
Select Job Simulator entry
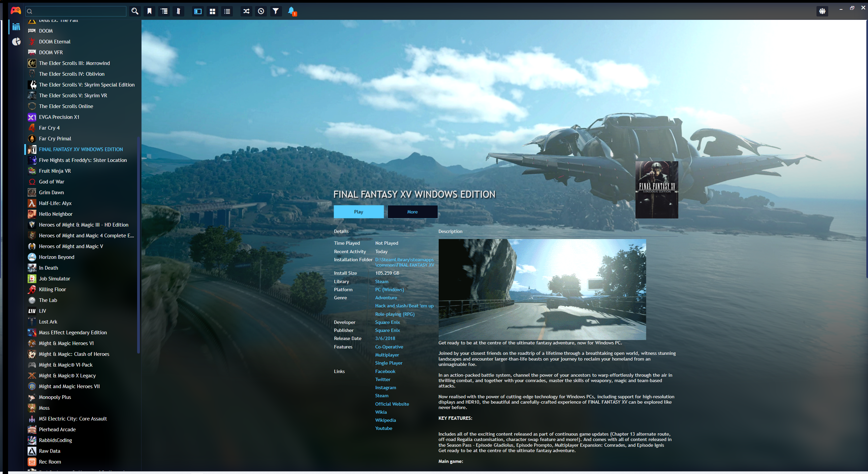83,278
